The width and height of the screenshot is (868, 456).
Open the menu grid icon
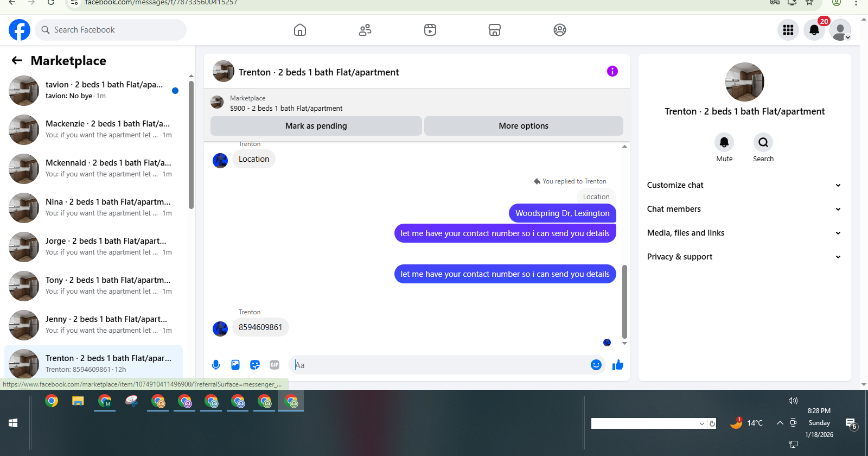click(788, 30)
